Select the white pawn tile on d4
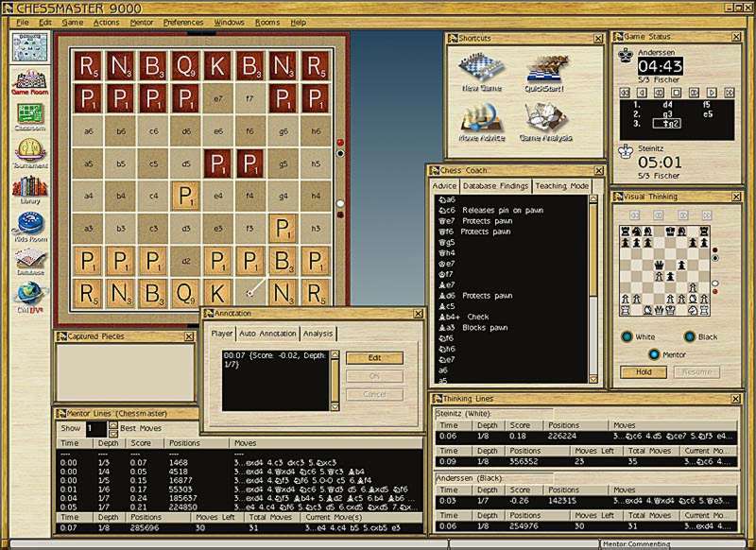The width and height of the screenshot is (756, 550). [185, 196]
